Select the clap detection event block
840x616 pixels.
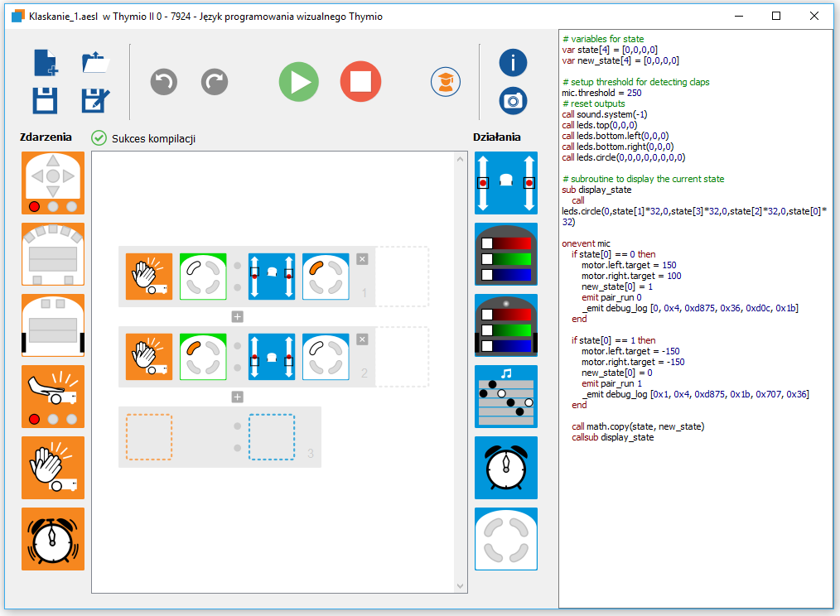53,467
